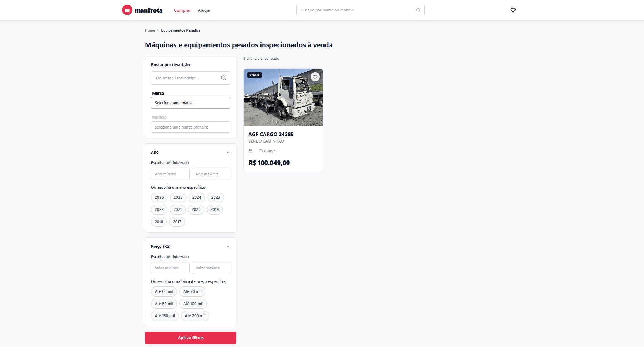Open the Marca dropdown
The height and width of the screenshot is (347, 644).
coord(191,103)
